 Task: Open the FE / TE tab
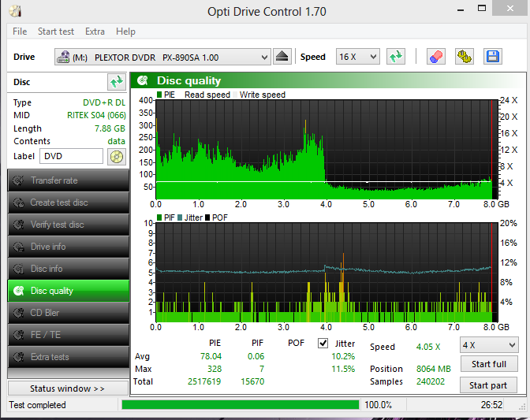[69, 335]
